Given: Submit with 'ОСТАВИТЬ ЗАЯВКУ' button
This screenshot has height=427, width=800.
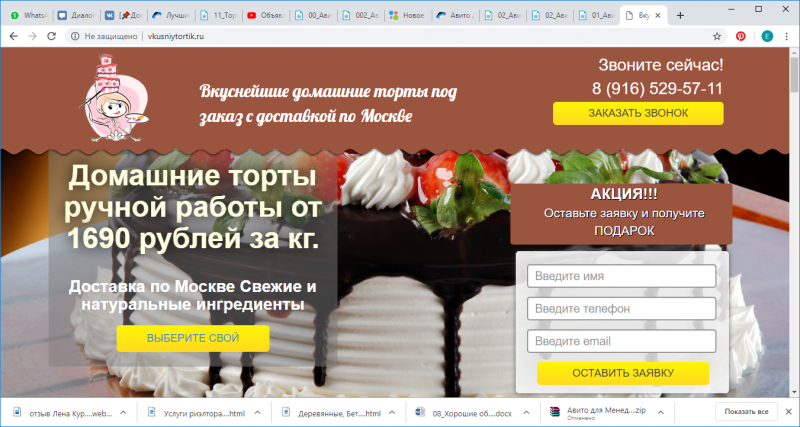Looking at the screenshot, I should pyautogui.click(x=623, y=373).
